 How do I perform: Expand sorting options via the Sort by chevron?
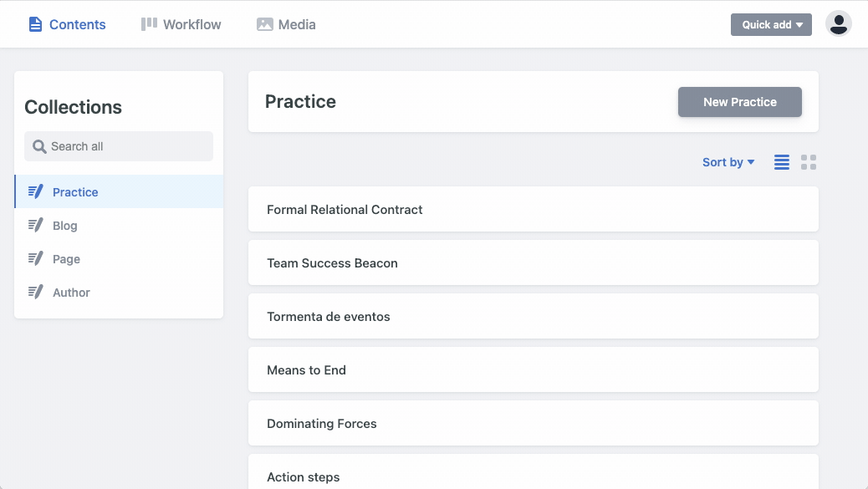(751, 162)
